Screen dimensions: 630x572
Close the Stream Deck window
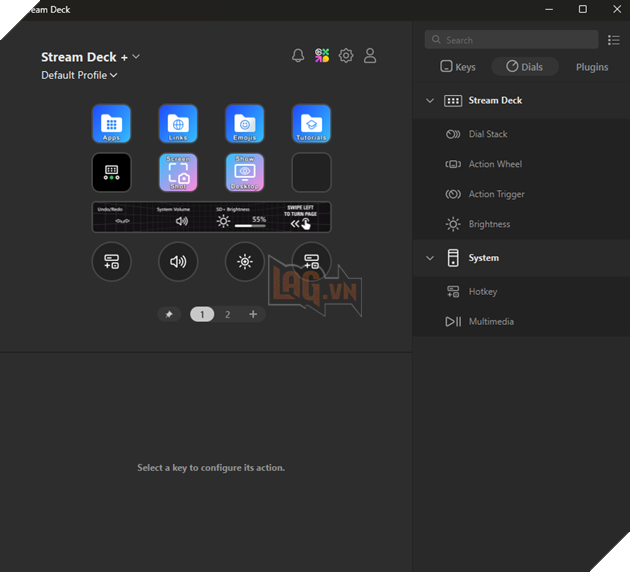(617, 9)
